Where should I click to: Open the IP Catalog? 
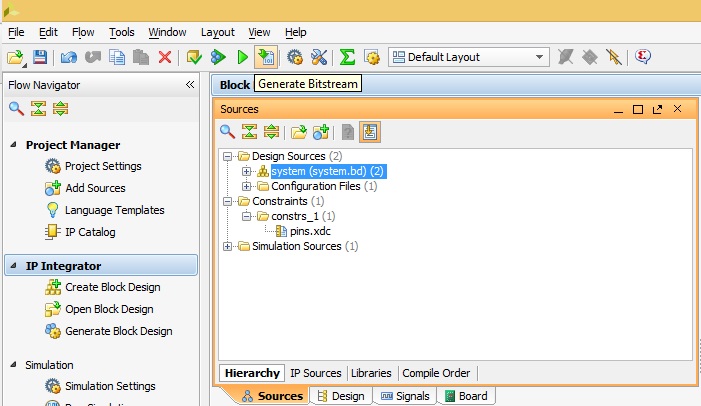click(x=80, y=232)
